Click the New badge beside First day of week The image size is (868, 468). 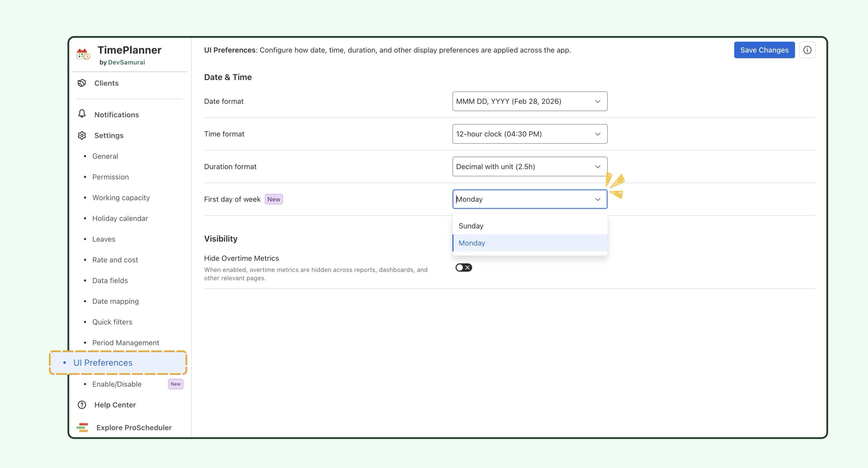point(274,199)
